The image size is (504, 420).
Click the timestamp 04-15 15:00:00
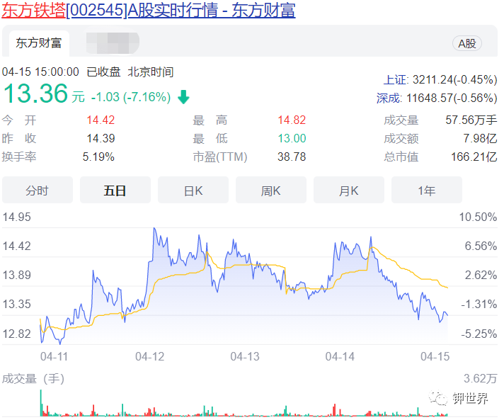(40, 72)
